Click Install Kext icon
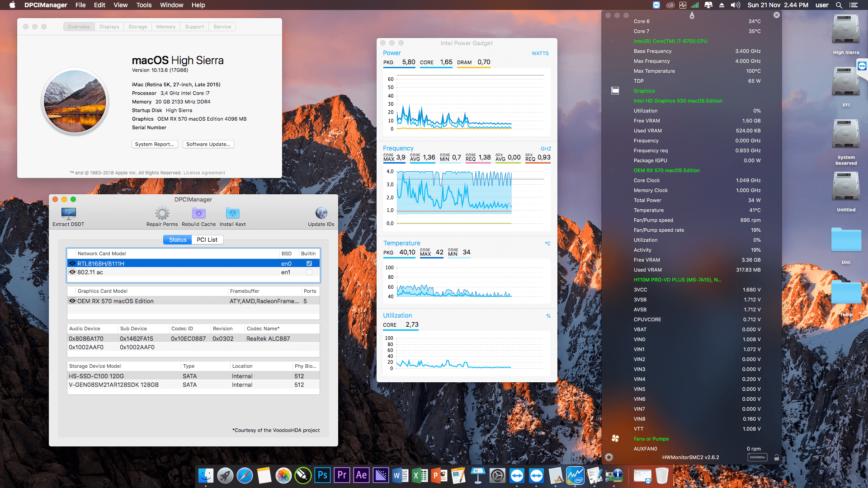868x488 pixels. coord(232,213)
